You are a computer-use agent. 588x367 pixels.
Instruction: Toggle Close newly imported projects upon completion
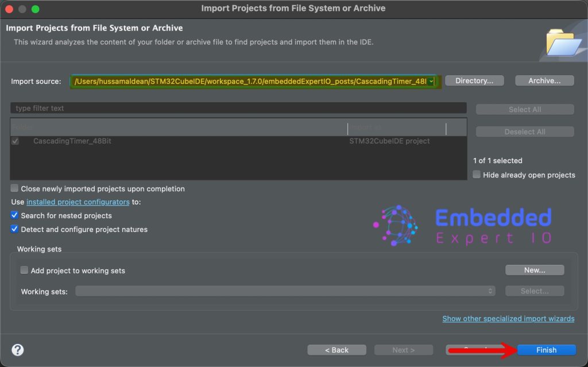(15, 188)
